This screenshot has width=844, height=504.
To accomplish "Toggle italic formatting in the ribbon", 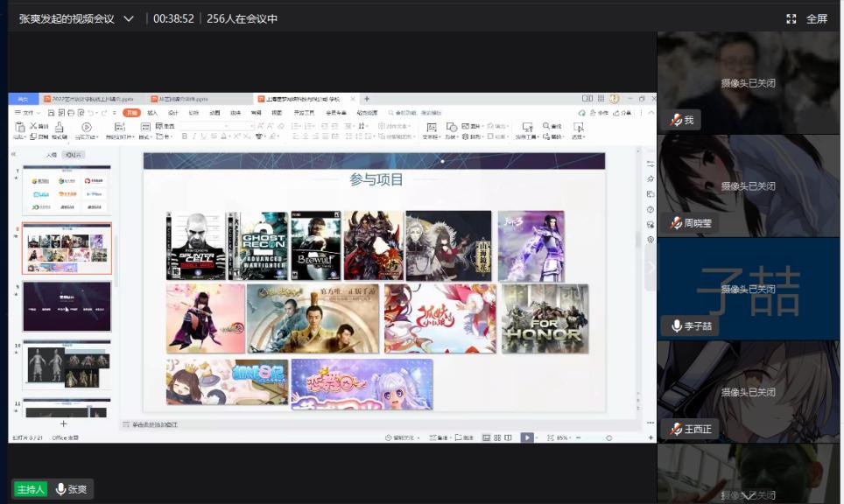I will [x=194, y=136].
